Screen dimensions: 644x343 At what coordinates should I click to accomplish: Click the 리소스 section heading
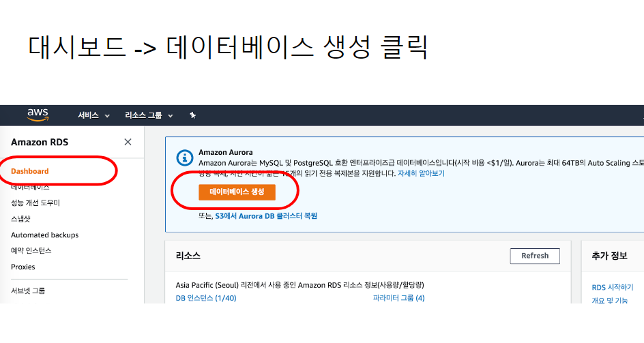coord(188,256)
